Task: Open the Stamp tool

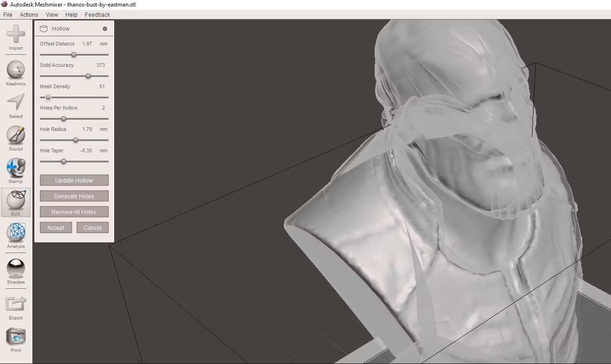Action: (x=16, y=171)
